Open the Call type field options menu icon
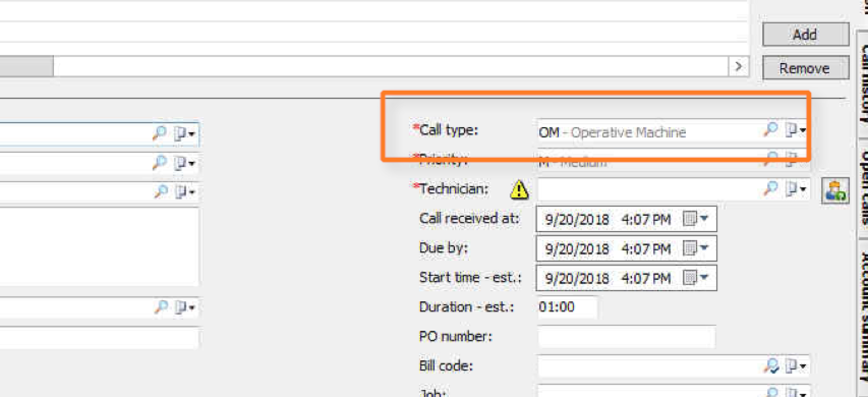868x397 pixels. pyautogui.click(x=796, y=130)
